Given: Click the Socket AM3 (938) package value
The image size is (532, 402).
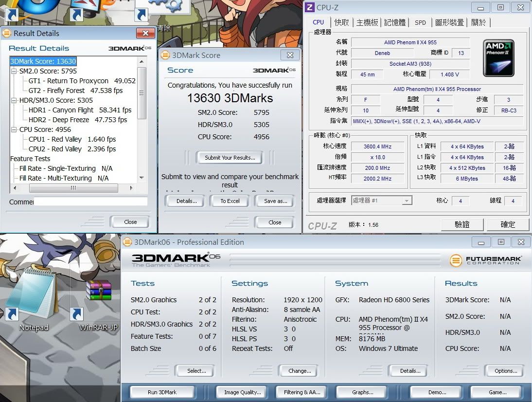Looking at the screenshot, I should click(x=410, y=64).
